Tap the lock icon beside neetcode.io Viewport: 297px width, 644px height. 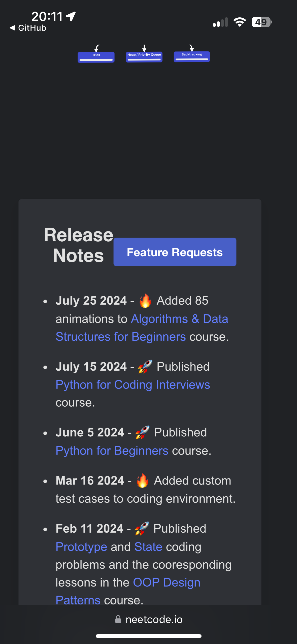118,619
